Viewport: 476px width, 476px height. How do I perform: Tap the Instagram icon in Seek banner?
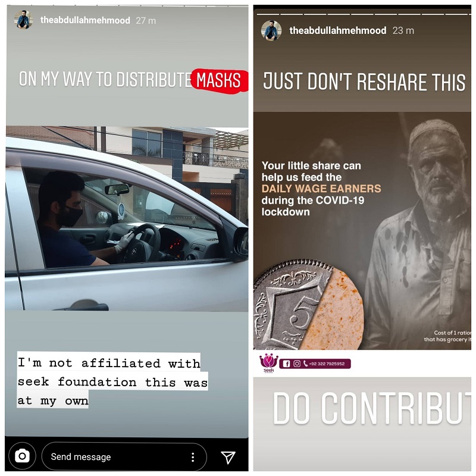pos(296,364)
